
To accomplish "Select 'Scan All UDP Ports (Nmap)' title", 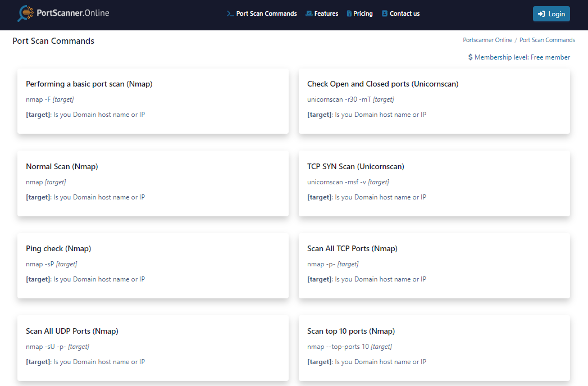I will click(x=72, y=331).
